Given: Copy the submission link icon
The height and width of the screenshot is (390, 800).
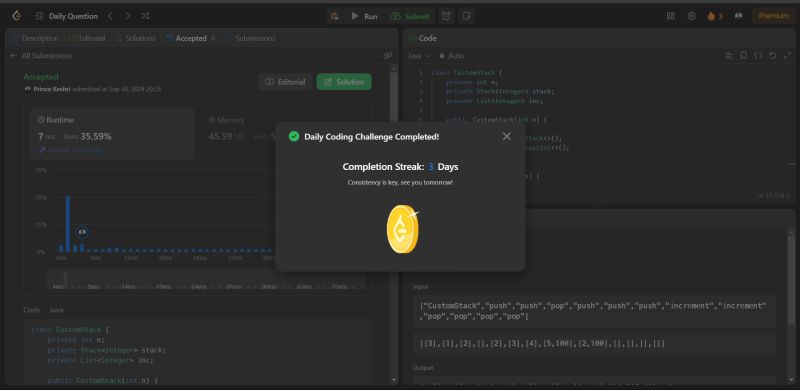Looking at the screenshot, I should pos(388,56).
